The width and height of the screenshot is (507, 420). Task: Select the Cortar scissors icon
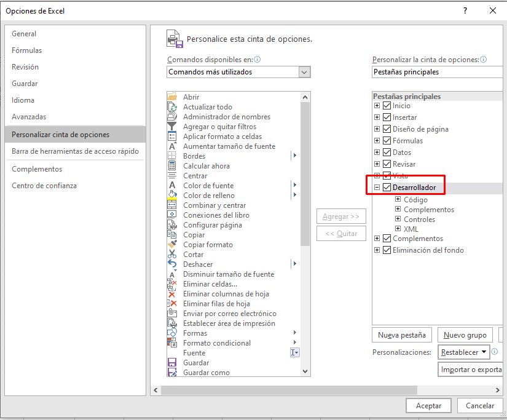(172, 255)
